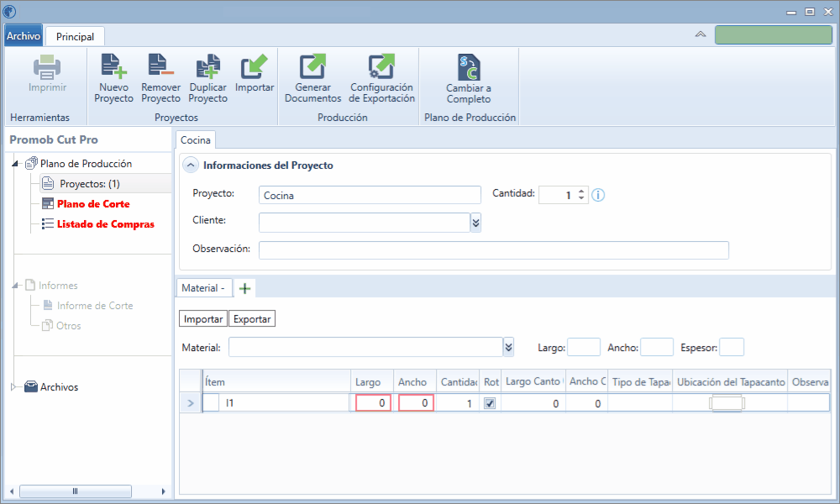Click the Remover Proyecto icon
This screenshot has width=840, height=504.
click(160, 66)
